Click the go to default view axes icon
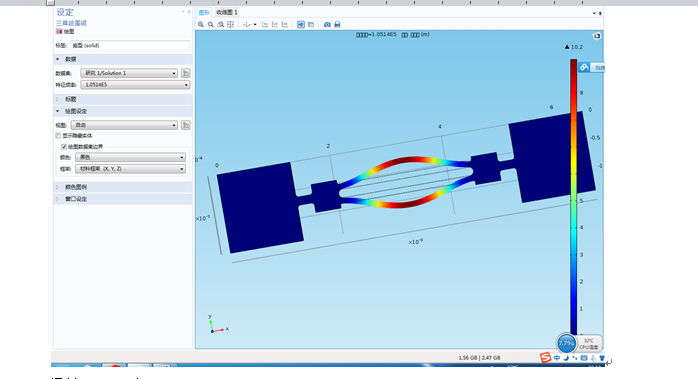 [247, 24]
